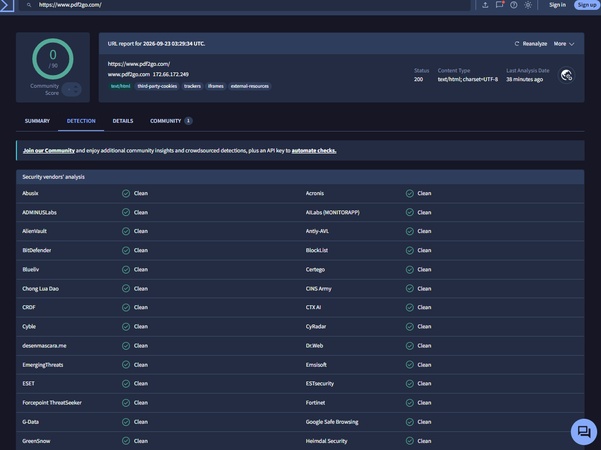Click the EmergingThreats vendor name
This screenshot has height=450, width=601.
coord(43,365)
